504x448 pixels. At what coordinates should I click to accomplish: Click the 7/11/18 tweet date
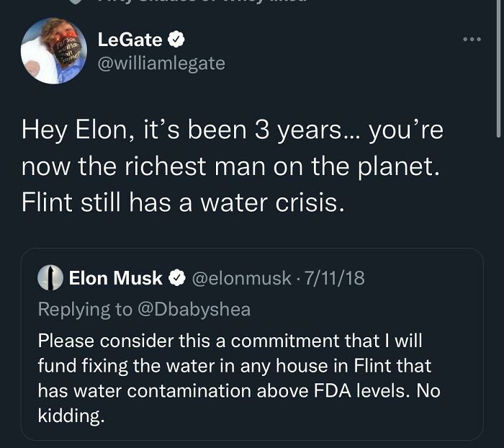coord(336,277)
